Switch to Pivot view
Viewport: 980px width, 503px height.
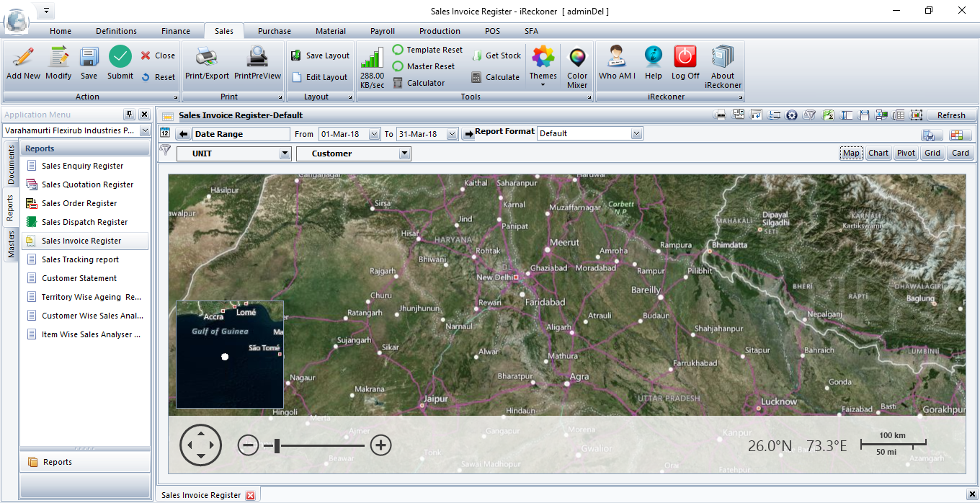point(906,153)
